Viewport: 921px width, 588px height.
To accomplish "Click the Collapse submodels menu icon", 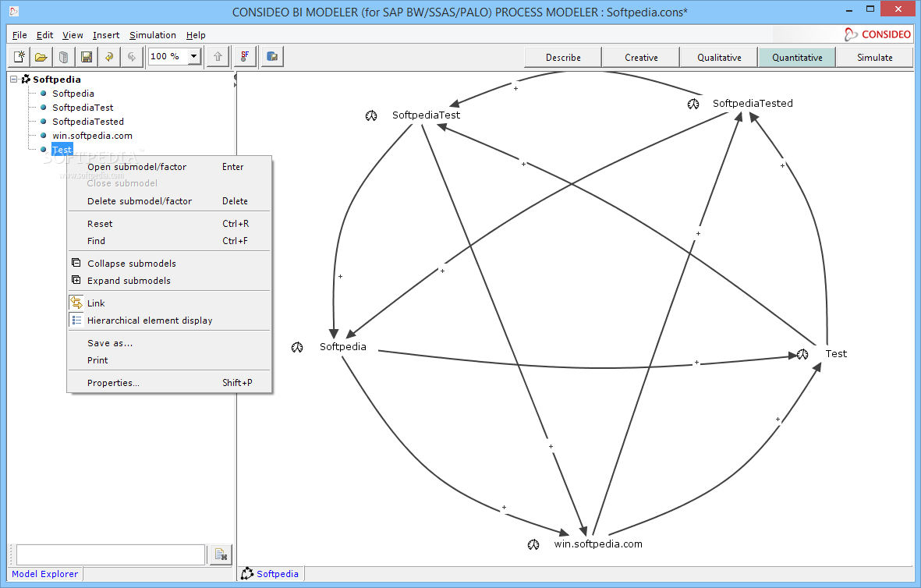I will pos(76,263).
